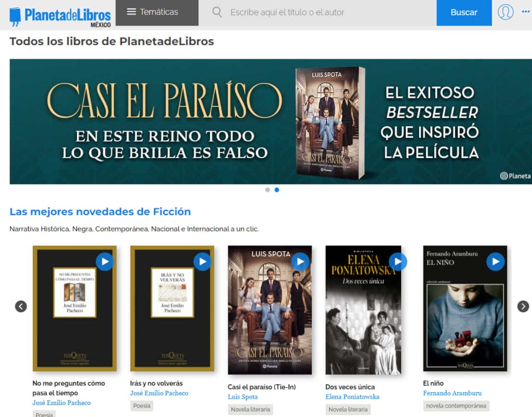Open author link Elena Poniatowska
532x417 pixels.
point(352,397)
